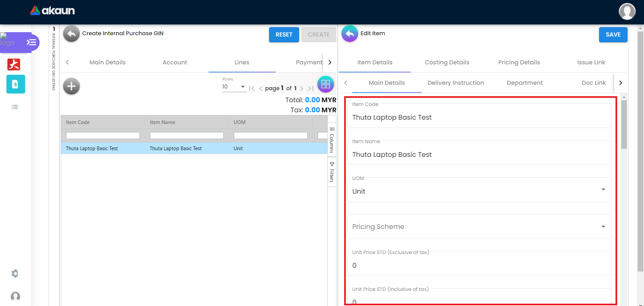Viewport: 644px width, 306px height.
Task: Open the settings gear icon in sidebar
Action: tap(15, 273)
